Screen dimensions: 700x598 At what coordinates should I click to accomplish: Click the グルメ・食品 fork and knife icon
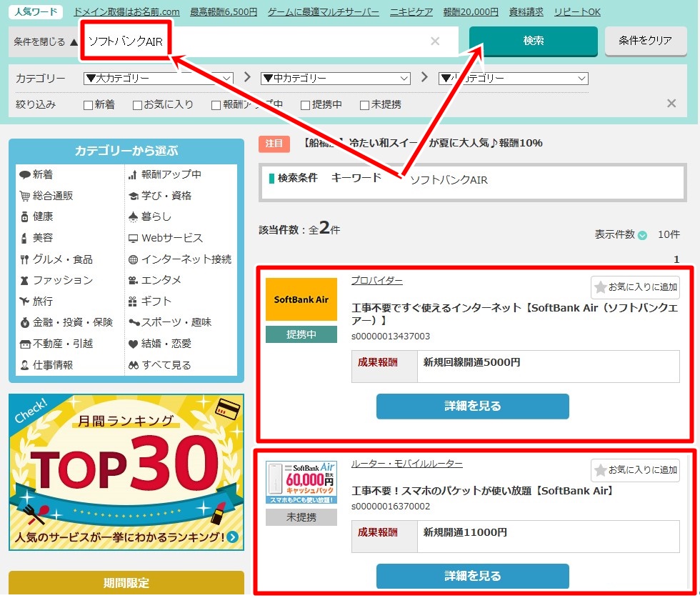(x=24, y=259)
